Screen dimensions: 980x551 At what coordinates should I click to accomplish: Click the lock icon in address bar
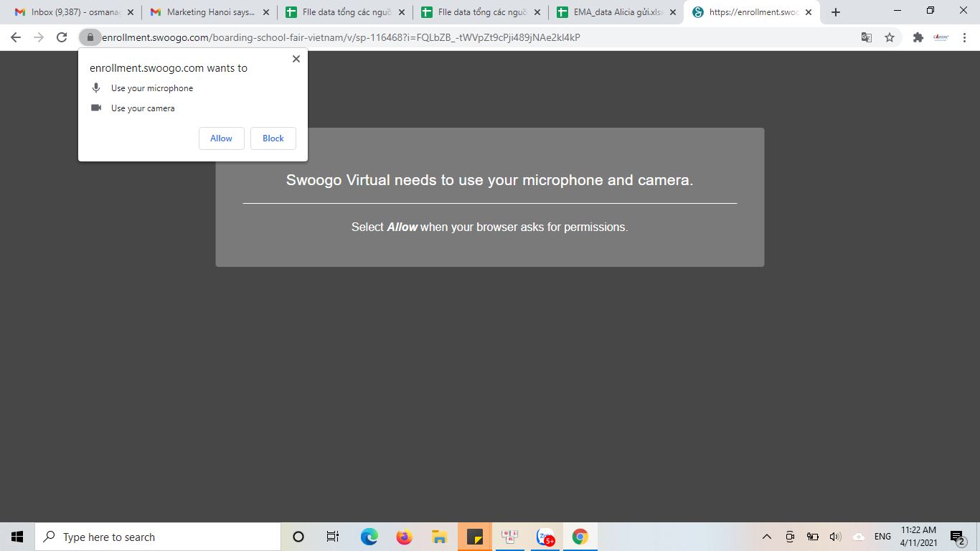(90, 37)
